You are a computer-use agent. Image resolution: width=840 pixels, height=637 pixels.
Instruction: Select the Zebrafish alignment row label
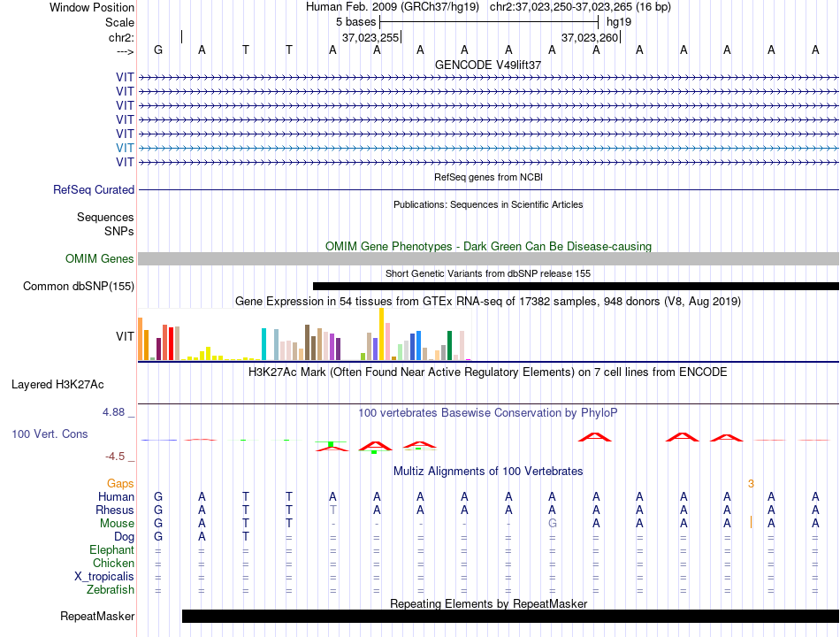(x=111, y=590)
